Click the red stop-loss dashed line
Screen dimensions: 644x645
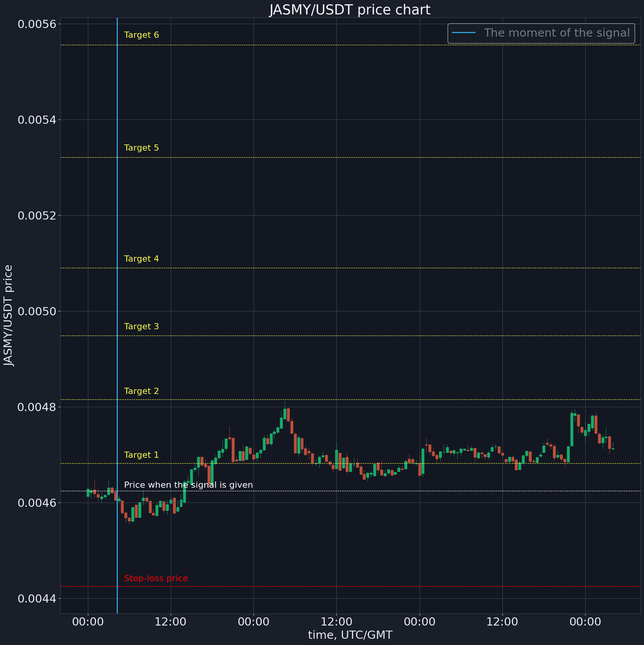click(376, 586)
